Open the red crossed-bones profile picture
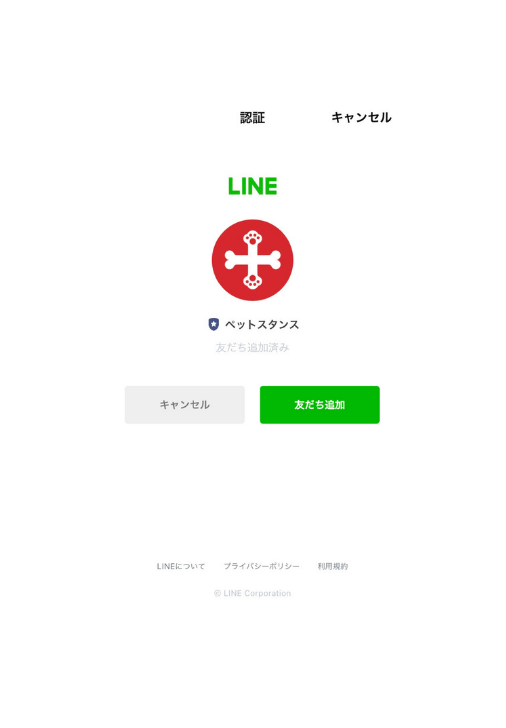Viewport: 506px width, 728px height. point(253,260)
